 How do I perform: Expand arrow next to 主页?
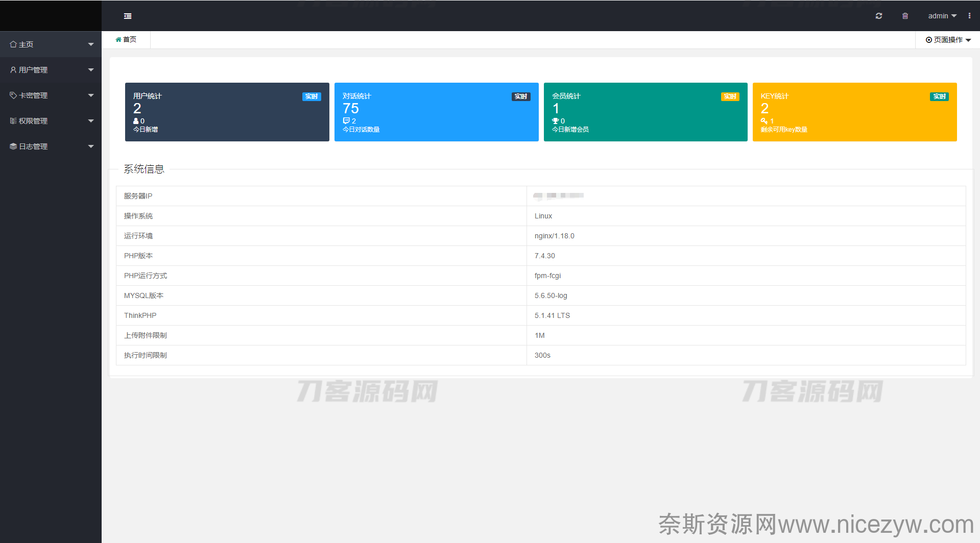pyautogui.click(x=91, y=44)
